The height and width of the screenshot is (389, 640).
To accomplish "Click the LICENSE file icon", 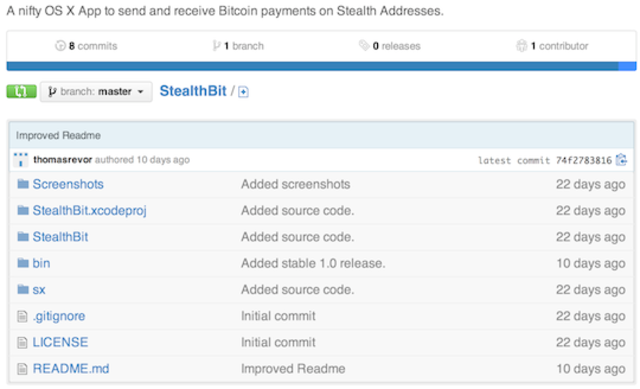I will (22, 342).
